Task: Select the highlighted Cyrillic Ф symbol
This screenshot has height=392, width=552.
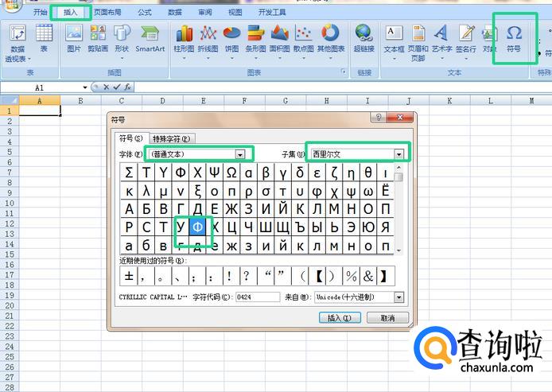Action: coord(197,227)
